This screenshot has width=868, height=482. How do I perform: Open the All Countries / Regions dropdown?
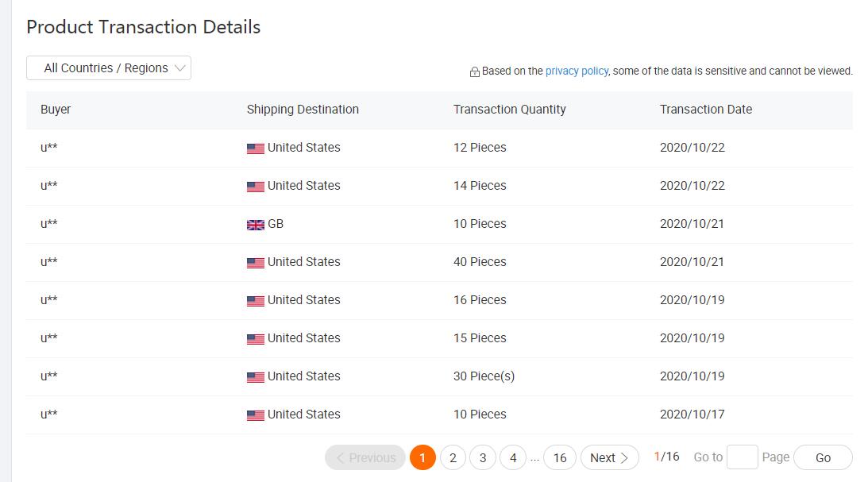pyautogui.click(x=109, y=68)
